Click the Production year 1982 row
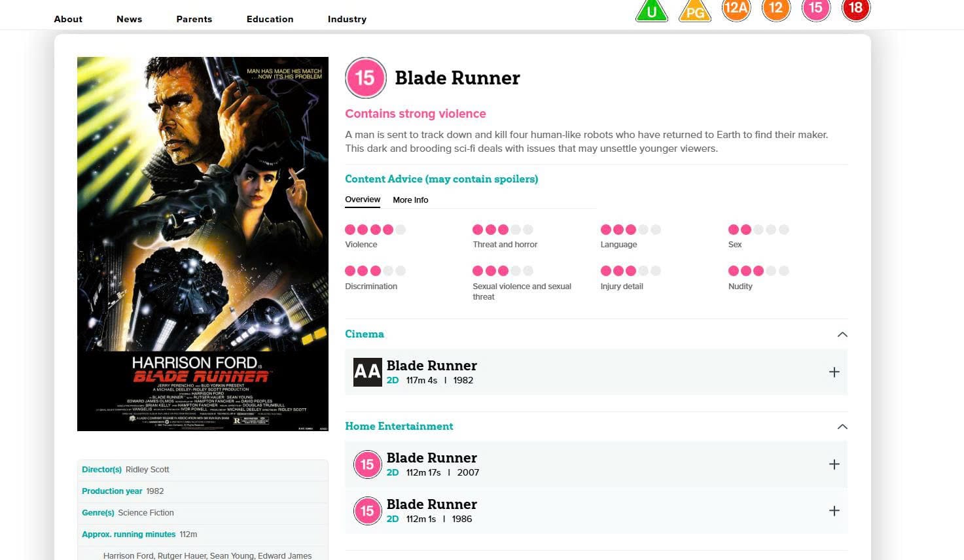 203,491
